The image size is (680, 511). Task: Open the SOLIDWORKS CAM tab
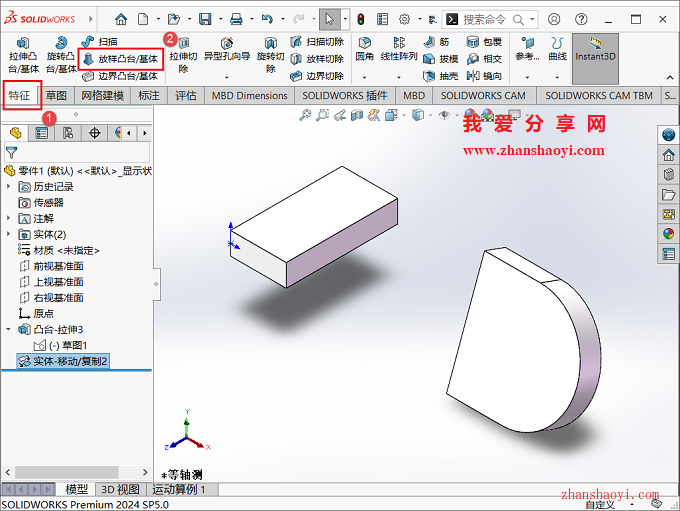point(483,95)
